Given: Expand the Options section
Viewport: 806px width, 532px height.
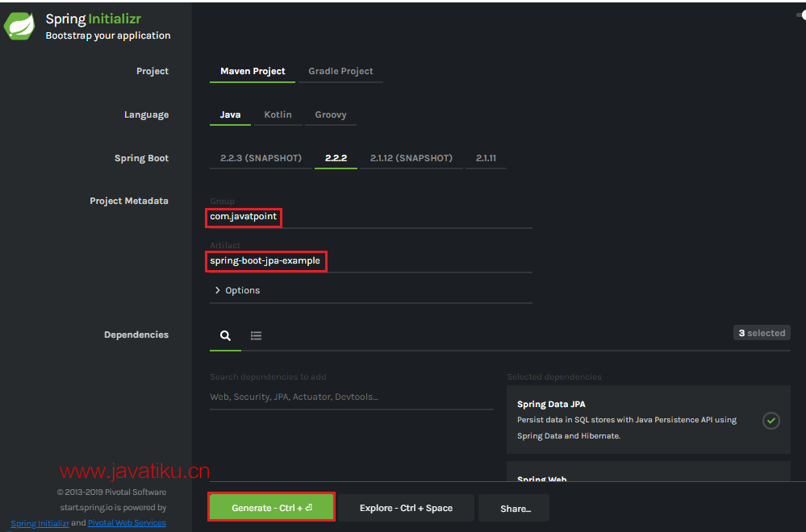Looking at the screenshot, I should (x=237, y=291).
